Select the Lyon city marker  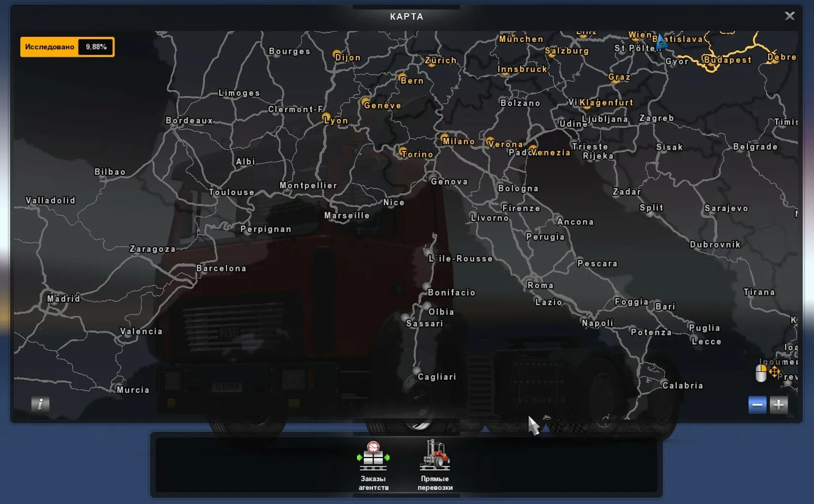tap(327, 118)
